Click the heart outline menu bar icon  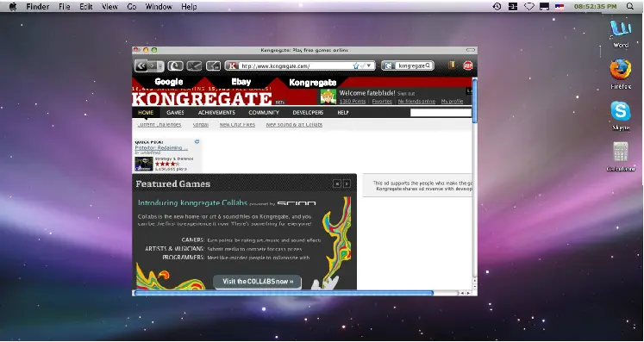[529, 7]
